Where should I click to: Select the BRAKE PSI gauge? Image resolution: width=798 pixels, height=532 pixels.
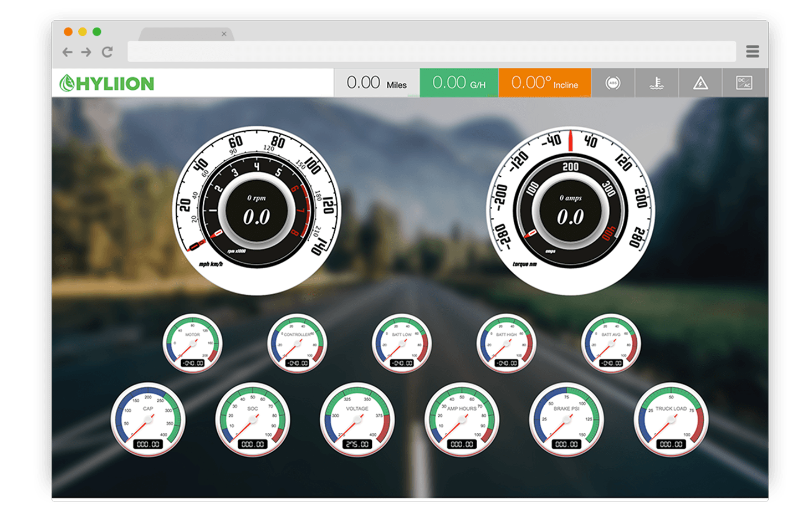[x=566, y=420]
